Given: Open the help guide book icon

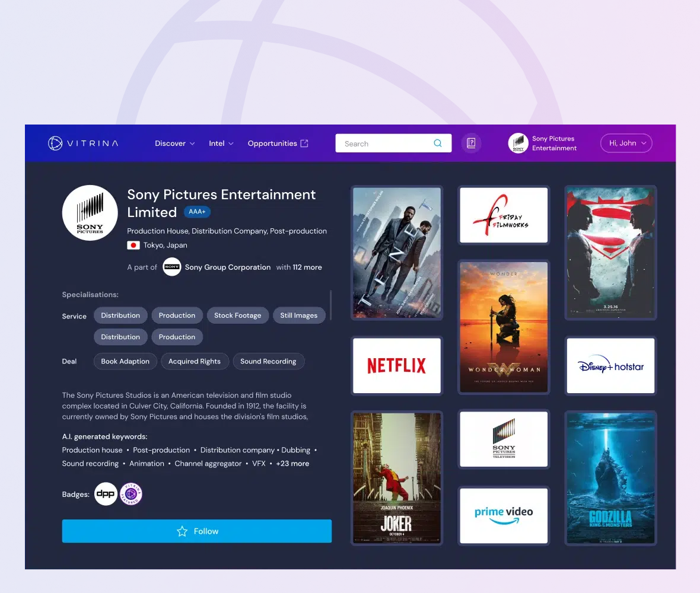Looking at the screenshot, I should pos(471,144).
